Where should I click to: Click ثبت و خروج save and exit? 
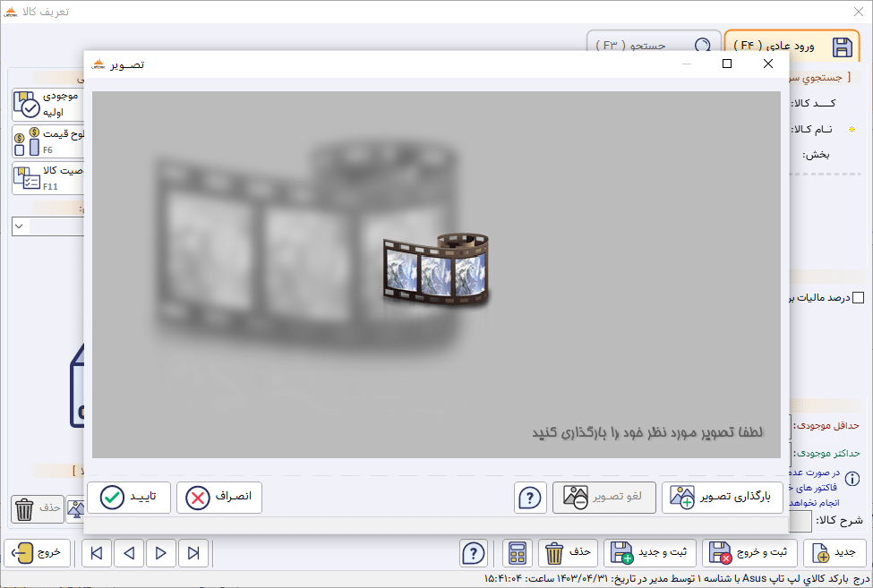coord(749,553)
